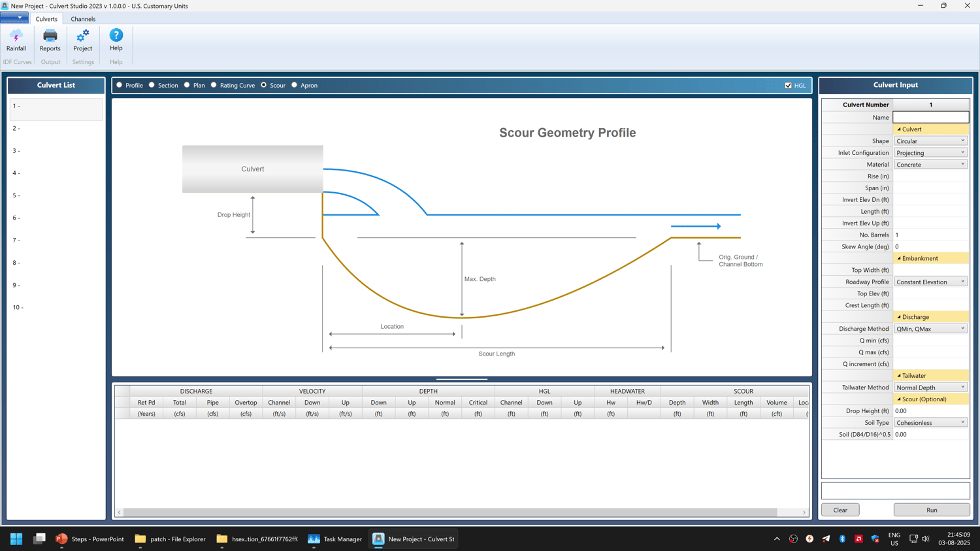Open the Help icon in ribbon
This screenshot has height=551, width=980.
[x=116, y=41]
